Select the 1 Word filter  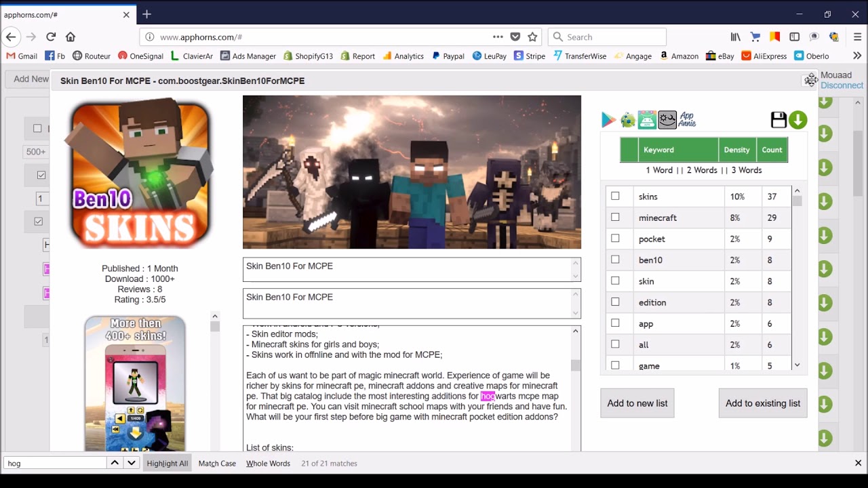coord(659,170)
